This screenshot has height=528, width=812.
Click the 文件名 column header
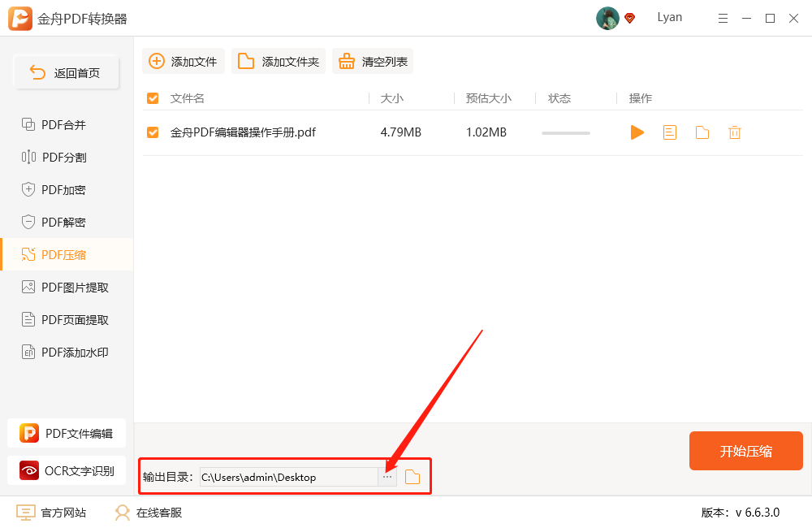(187, 98)
